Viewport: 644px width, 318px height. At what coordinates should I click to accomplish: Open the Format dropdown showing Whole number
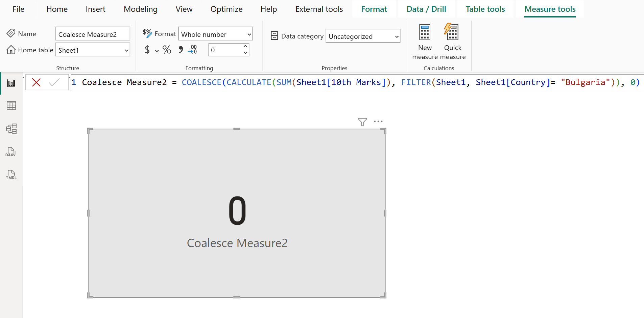pyautogui.click(x=215, y=34)
